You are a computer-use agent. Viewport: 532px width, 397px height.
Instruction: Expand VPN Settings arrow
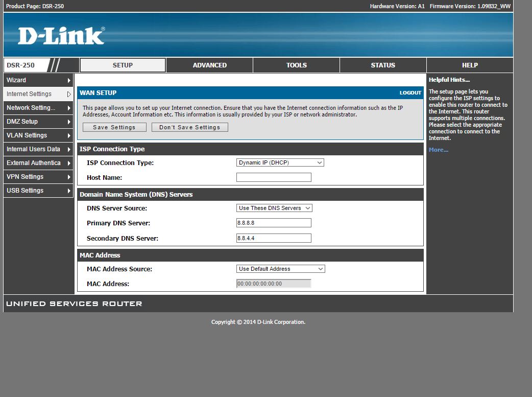69,177
